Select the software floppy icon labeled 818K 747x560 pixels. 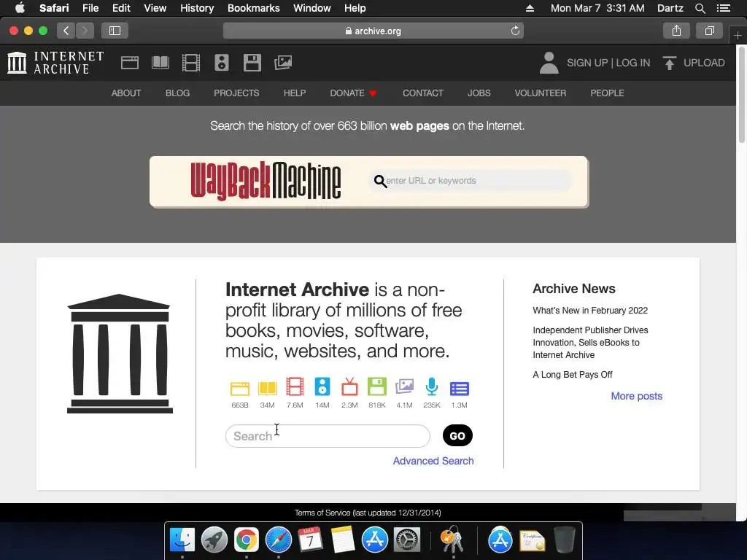point(377,386)
